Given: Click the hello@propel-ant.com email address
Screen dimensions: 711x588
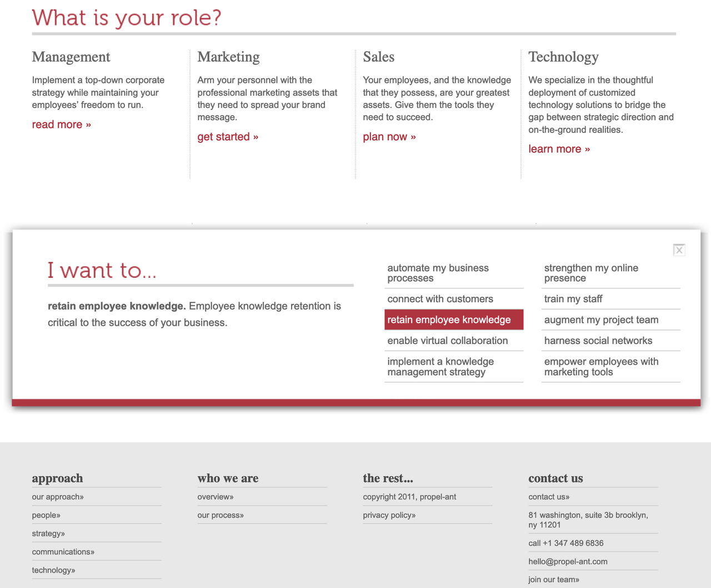Looking at the screenshot, I should pos(568,561).
